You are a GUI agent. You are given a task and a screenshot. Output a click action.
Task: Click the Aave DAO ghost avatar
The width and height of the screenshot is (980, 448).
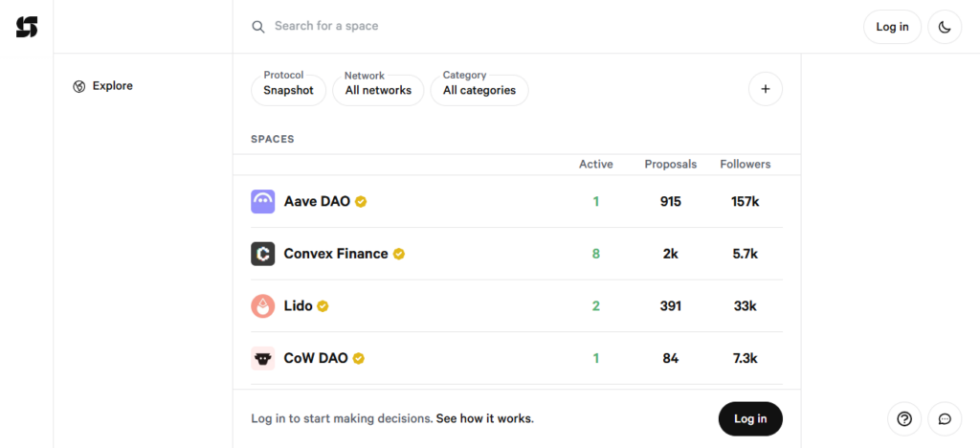tap(263, 201)
